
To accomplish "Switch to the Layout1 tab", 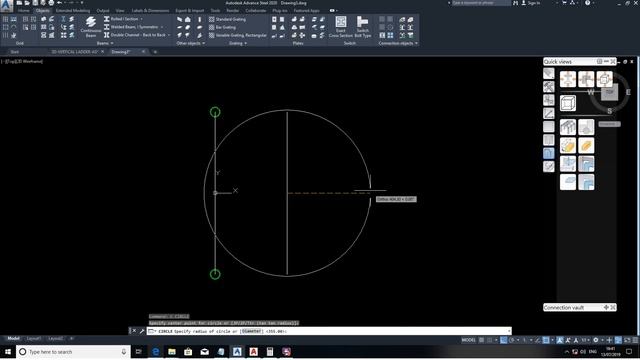I will 33,338.
